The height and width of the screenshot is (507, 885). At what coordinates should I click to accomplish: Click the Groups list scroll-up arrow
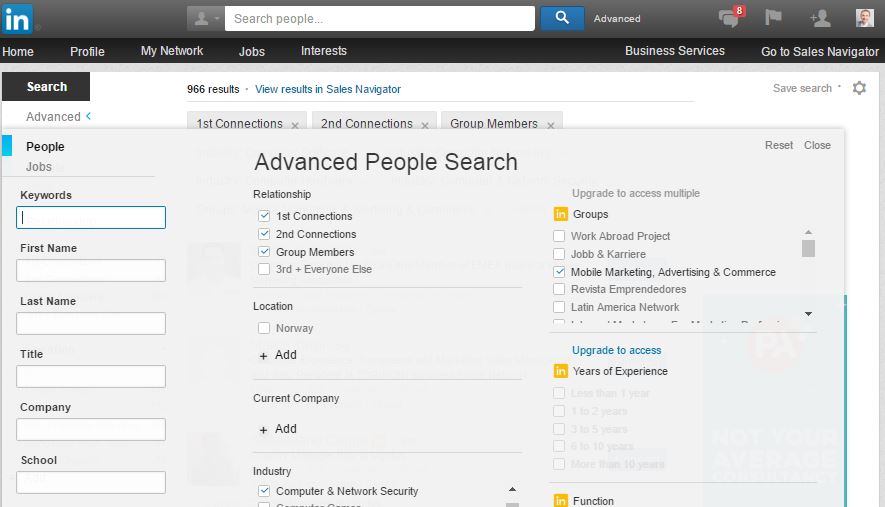click(x=808, y=232)
